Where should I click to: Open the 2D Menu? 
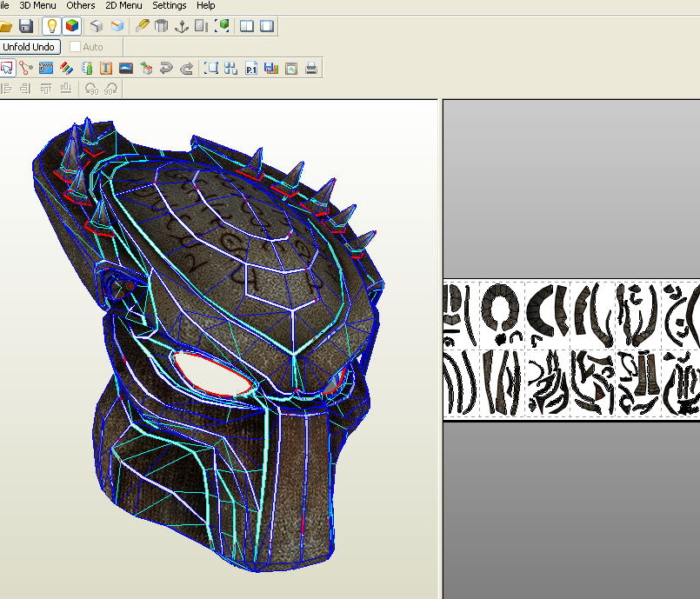123,5
